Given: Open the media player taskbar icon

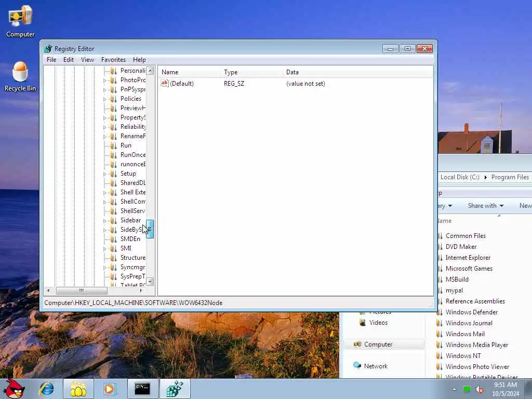Looking at the screenshot, I should pos(109,389).
